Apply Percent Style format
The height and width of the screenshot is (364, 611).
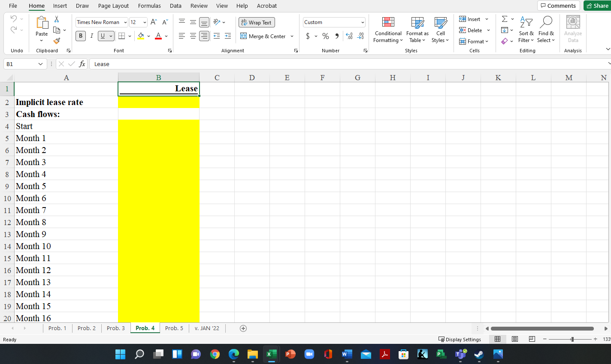point(326,36)
